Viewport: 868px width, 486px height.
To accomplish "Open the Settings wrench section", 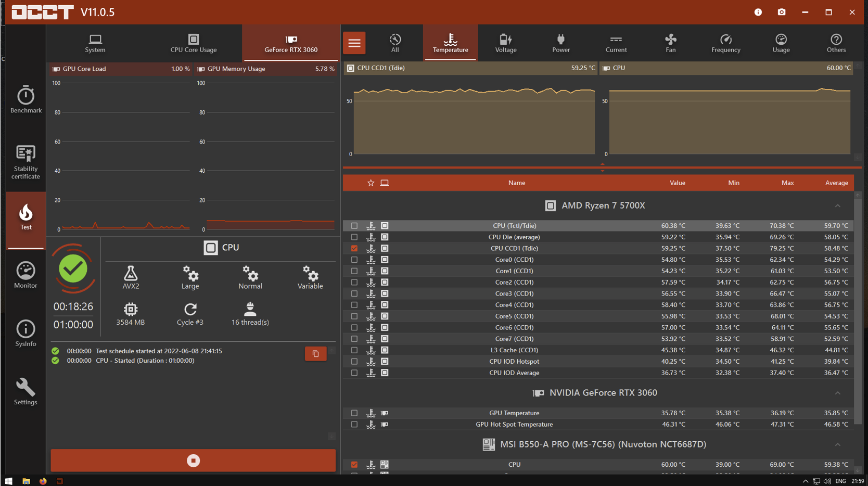I will tap(25, 392).
